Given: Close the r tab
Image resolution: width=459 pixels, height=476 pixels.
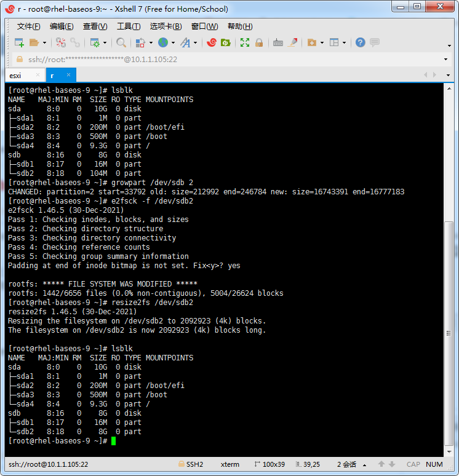Looking at the screenshot, I should pos(69,74).
